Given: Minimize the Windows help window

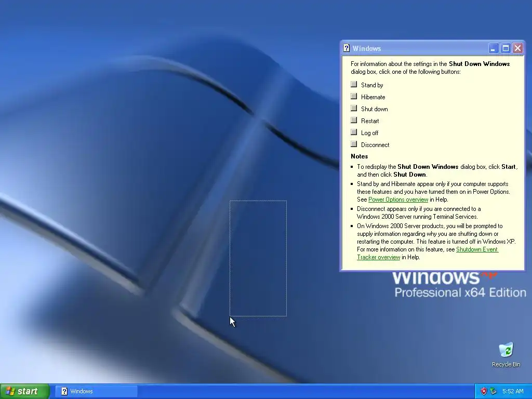Looking at the screenshot, I should coord(493,48).
